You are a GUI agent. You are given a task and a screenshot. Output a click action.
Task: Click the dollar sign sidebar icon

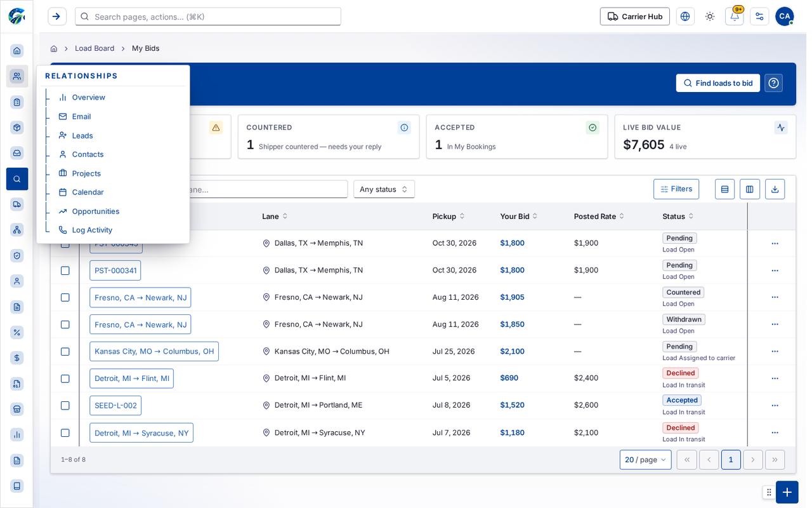tap(17, 358)
